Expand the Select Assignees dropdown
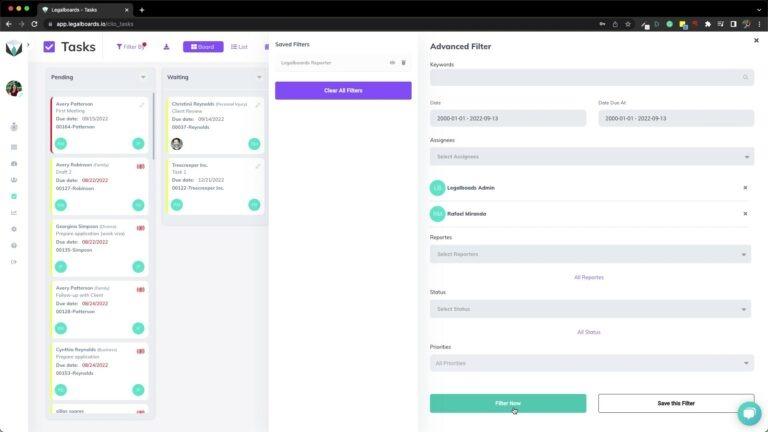768x432 pixels. coord(592,157)
